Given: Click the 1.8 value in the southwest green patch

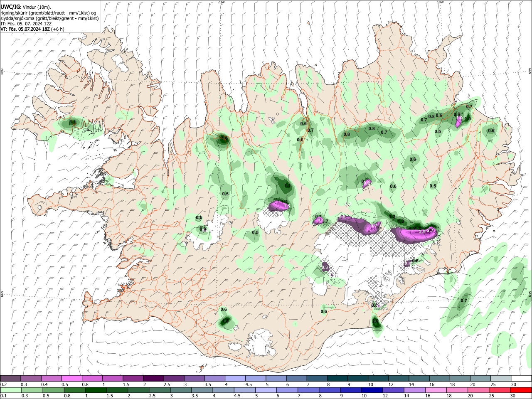Looking at the screenshot, I should point(225,321).
